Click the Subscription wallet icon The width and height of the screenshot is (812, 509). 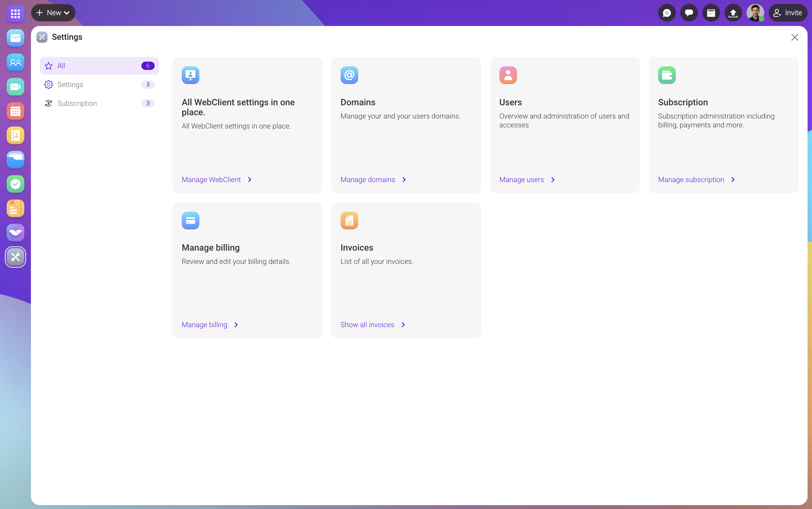[667, 75]
